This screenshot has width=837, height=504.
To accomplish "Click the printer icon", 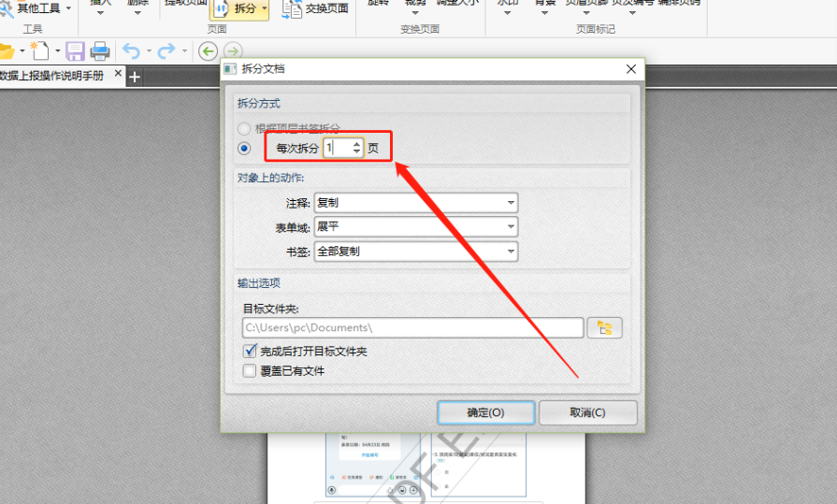I will [100, 51].
